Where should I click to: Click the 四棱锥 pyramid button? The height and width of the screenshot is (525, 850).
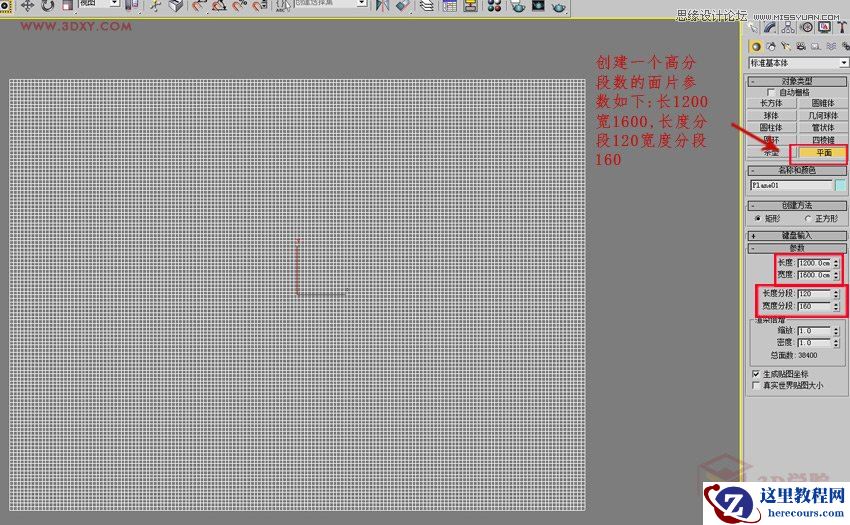pyautogui.click(x=823, y=140)
